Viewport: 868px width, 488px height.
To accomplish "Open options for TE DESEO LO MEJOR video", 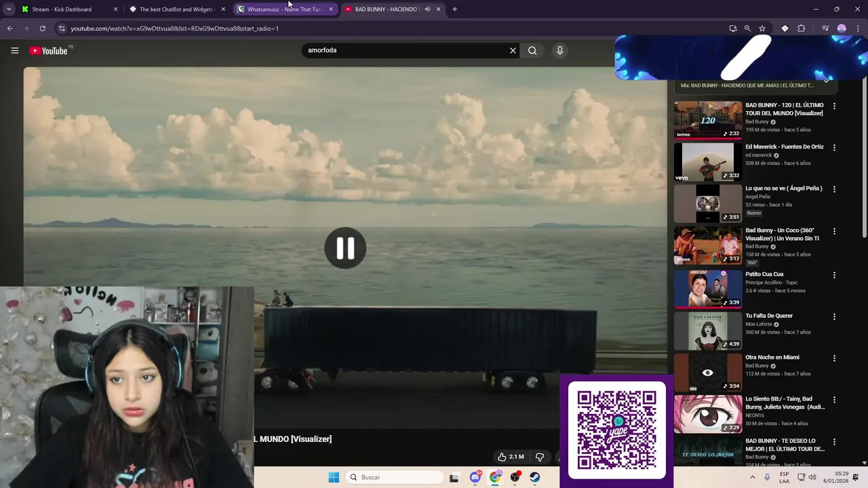I will coord(834,443).
